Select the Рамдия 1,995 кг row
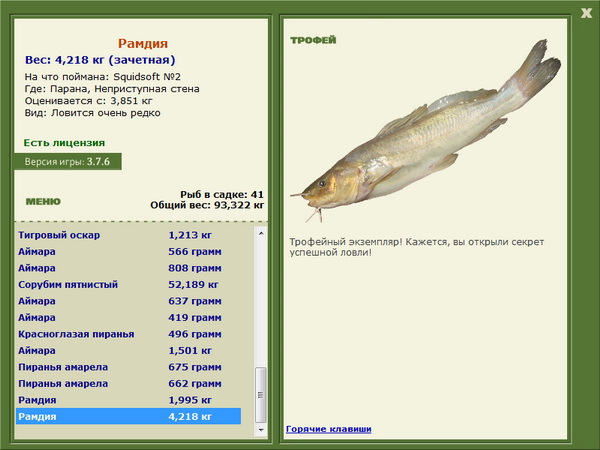600x450 pixels. pyautogui.click(x=129, y=399)
